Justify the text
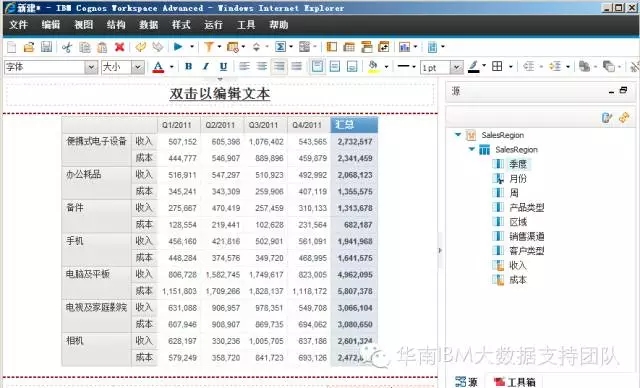The image size is (640, 388). 297,66
